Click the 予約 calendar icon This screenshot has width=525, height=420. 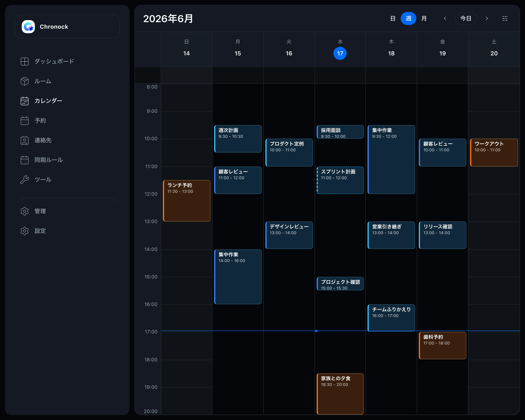coord(25,121)
